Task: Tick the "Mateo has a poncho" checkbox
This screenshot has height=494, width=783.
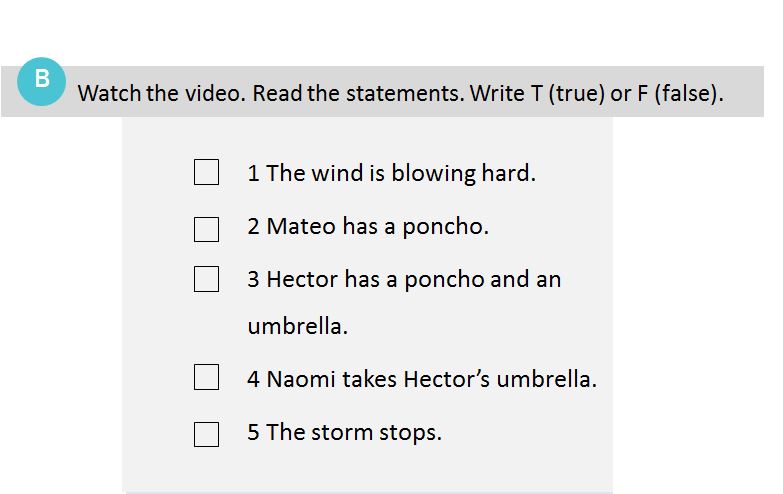Action: tap(206, 229)
